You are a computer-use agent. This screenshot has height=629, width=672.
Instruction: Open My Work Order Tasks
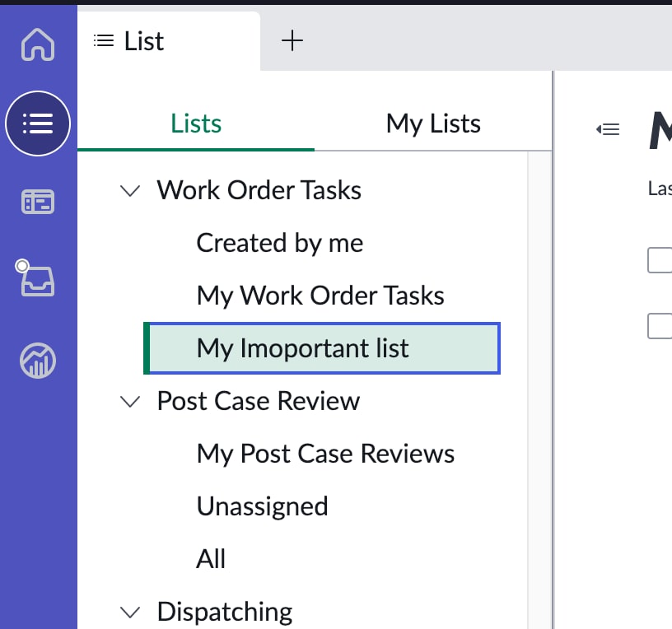click(x=320, y=296)
